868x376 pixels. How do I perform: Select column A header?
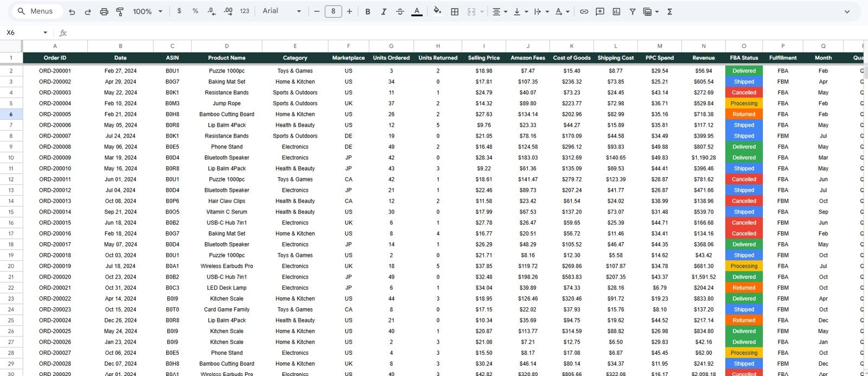tap(55, 46)
